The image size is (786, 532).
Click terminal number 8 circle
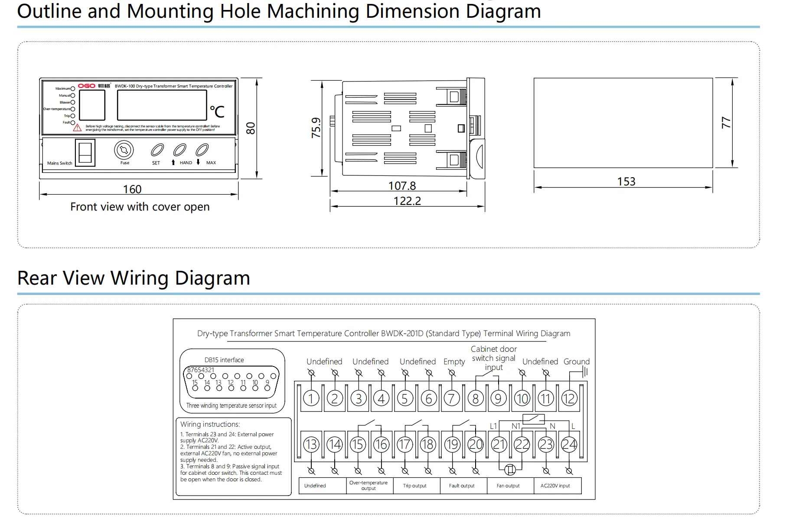click(475, 398)
